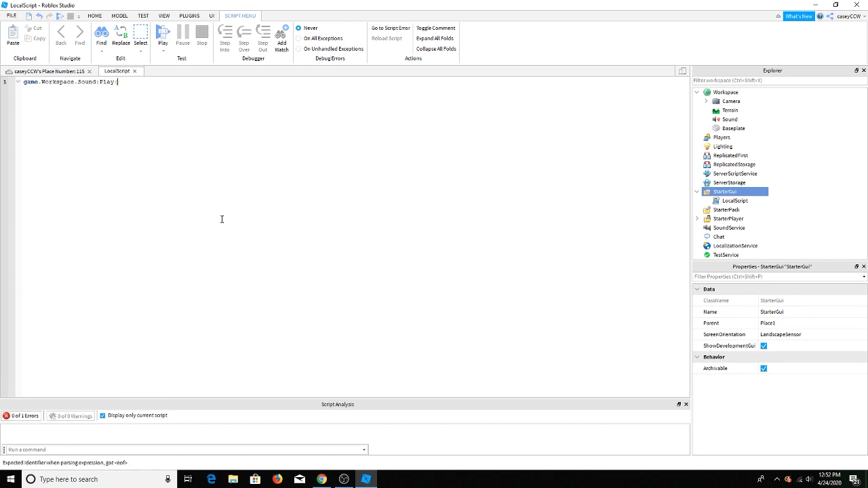
Task: Open the FILE menu
Action: tap(12, 16)
